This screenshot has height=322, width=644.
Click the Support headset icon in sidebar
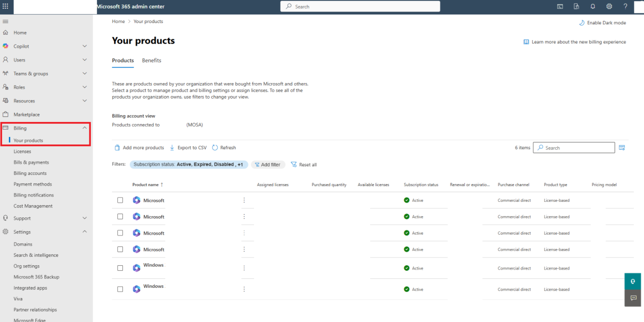(x=6, y=218)
